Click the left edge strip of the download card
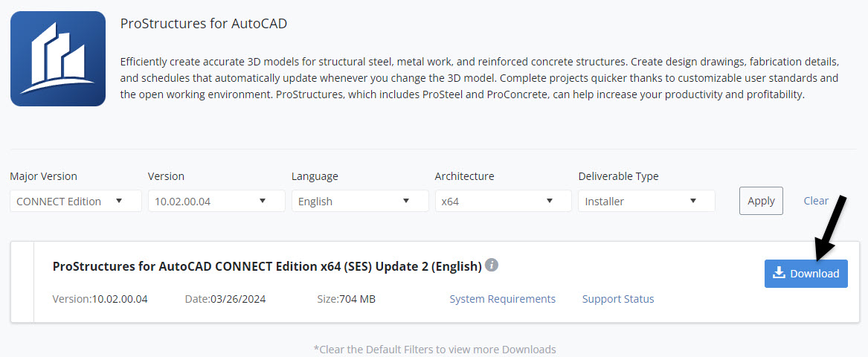The image size is (868, 357). 22,282
